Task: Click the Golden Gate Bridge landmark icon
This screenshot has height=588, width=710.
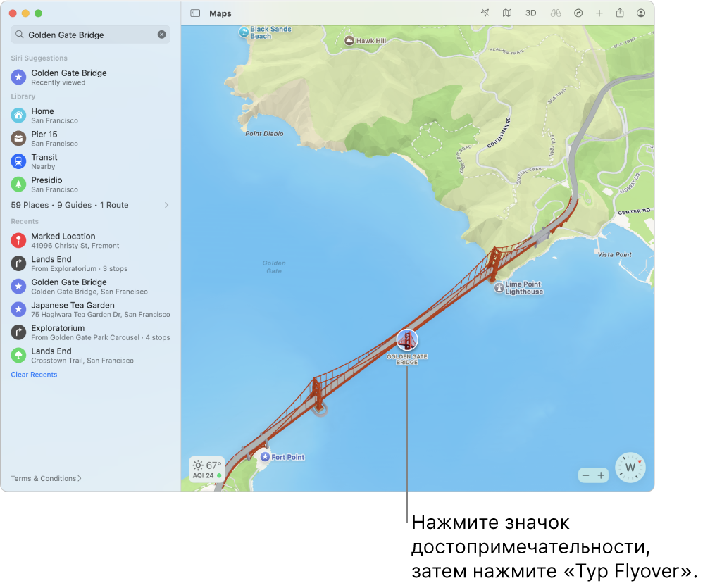Action: (407, 340)
